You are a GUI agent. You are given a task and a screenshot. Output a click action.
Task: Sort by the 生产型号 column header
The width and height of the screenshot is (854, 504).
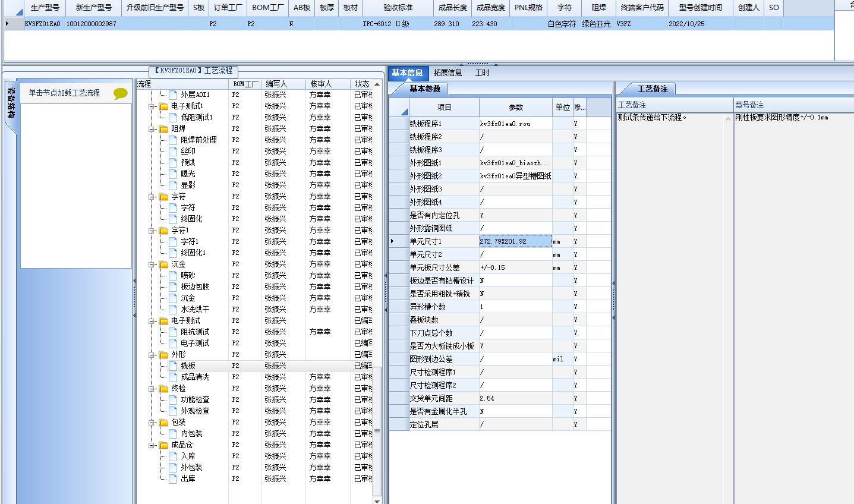click(45, 8)
